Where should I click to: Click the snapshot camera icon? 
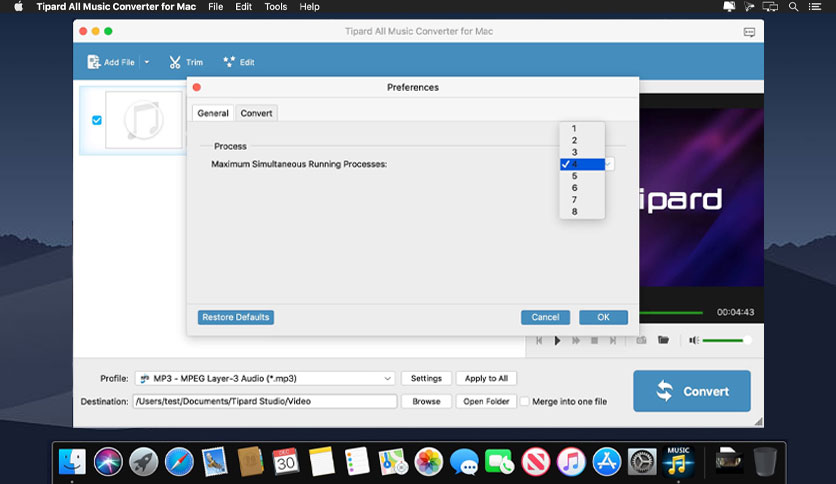click(641, 340)
